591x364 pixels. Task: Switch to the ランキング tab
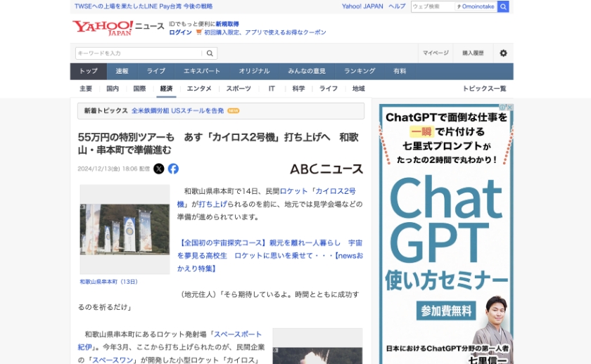360,71
